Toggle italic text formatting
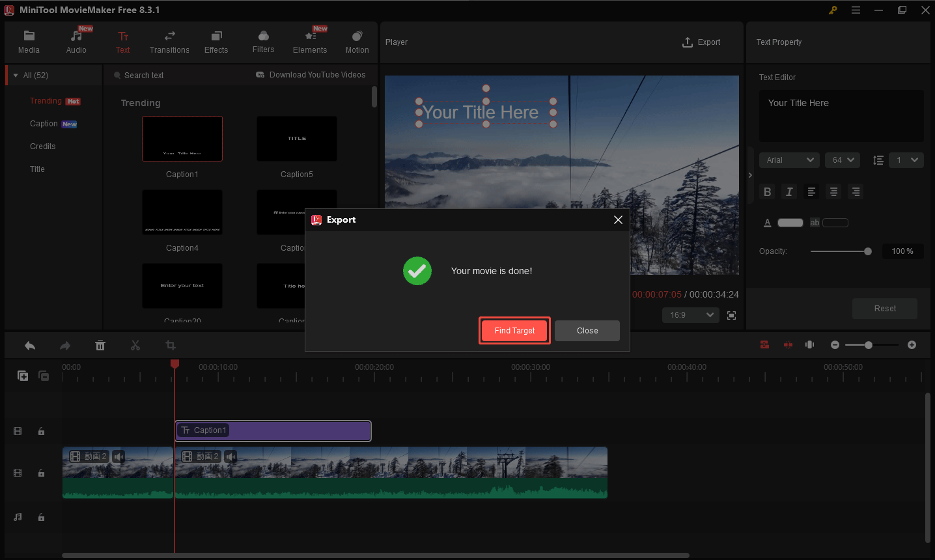 pyautogui.click(x=789, y=191)
